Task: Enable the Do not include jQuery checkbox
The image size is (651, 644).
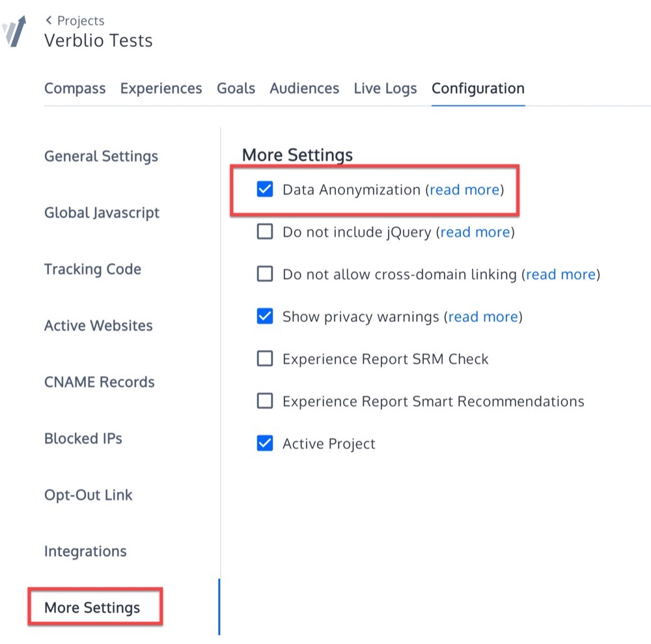Action: point(264,232)
